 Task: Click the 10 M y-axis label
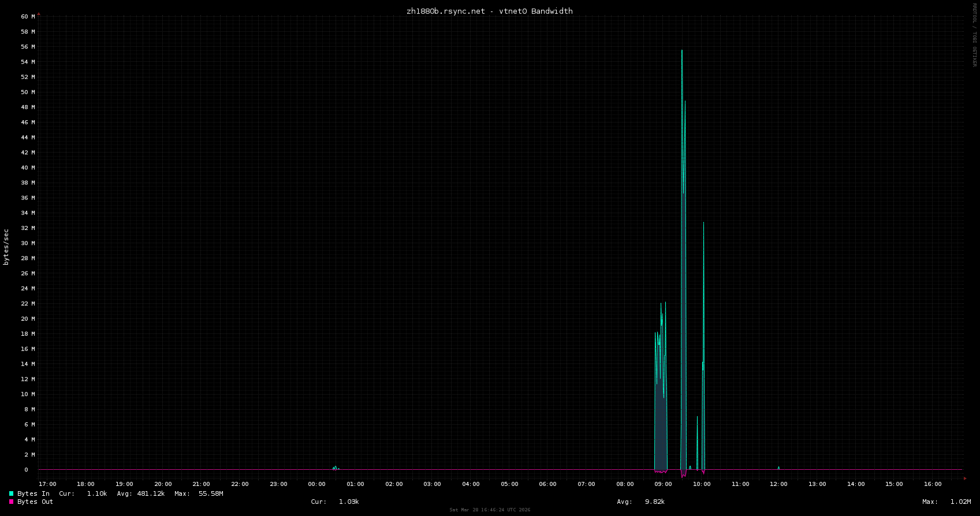[x=28, y=394]
